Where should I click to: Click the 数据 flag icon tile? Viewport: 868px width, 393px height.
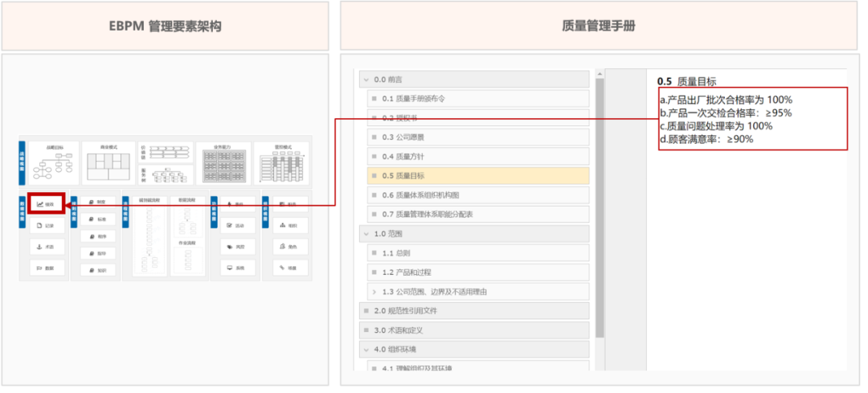pyautogui.click(x=46, y=268)
